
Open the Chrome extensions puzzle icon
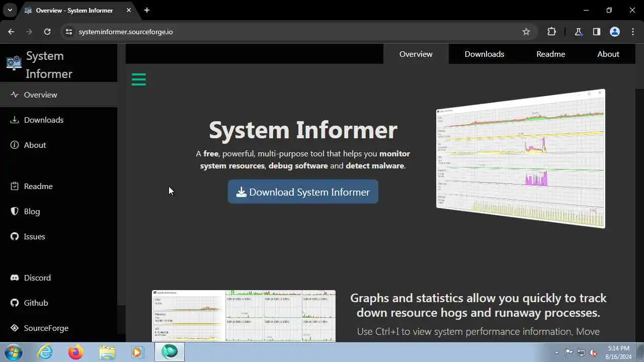tap(551, 32)
